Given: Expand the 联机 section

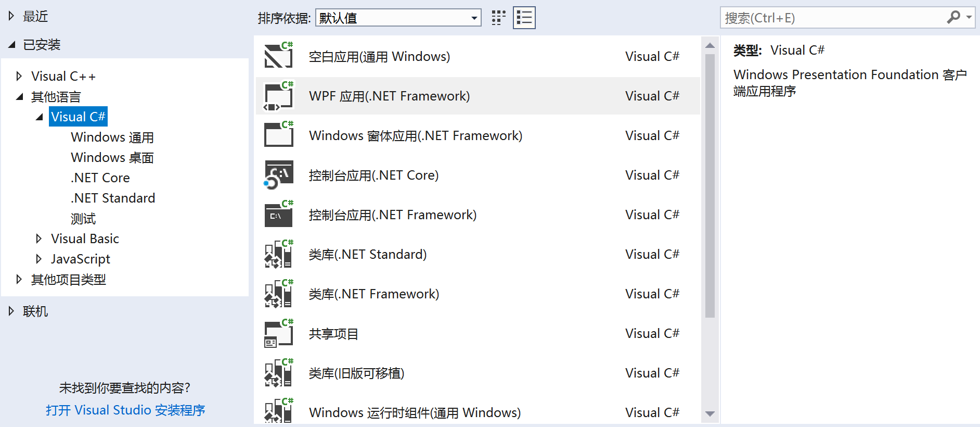Looking at the screenshot, I should click(10, 311).
